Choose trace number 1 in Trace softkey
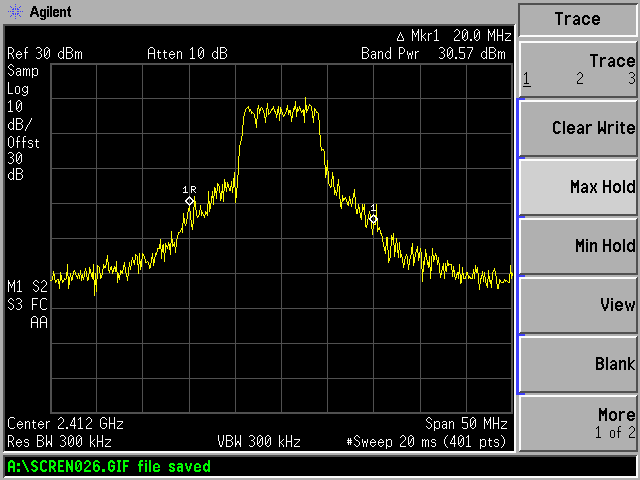640x480 pixels. pyautogui.click(x=527, y=79)
